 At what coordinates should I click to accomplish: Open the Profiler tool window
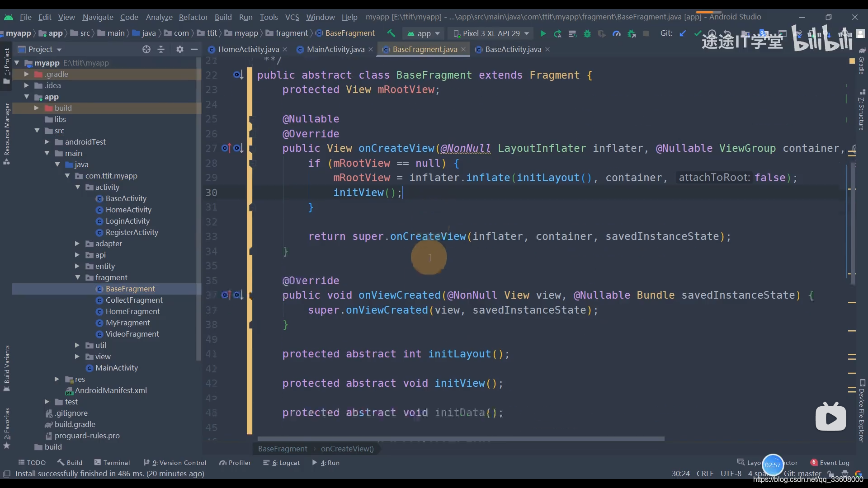pos(235,463)
